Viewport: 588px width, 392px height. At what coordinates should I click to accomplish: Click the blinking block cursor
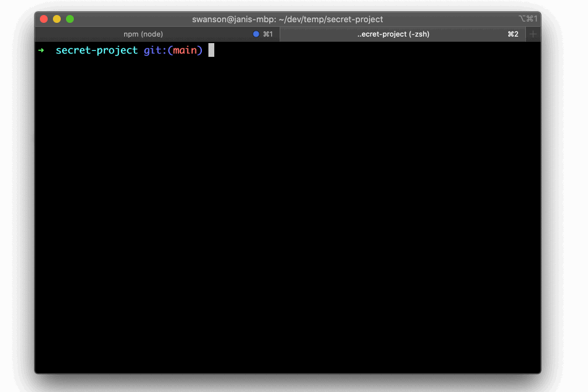[211, 50]
